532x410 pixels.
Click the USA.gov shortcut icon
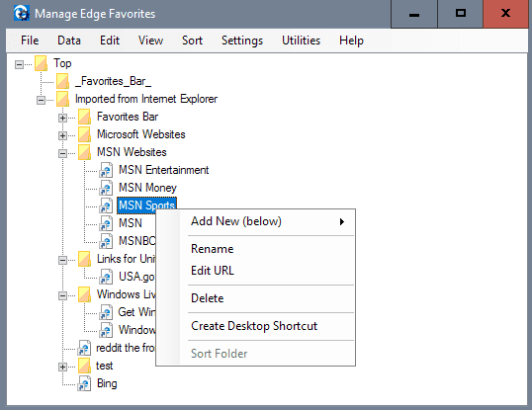tap(106, 277)
